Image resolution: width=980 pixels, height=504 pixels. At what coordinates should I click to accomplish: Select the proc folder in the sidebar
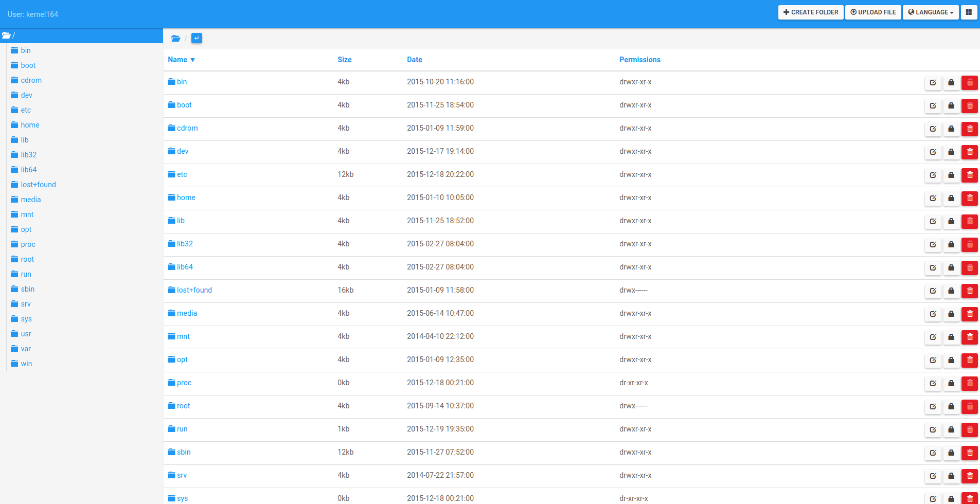coord(28,244)
